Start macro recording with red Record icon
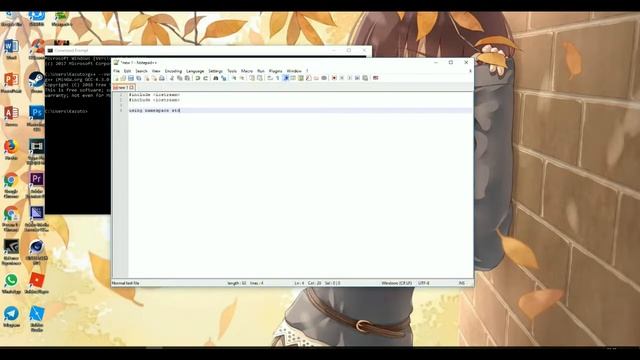640x360 pixels. [x=334, y=78]
